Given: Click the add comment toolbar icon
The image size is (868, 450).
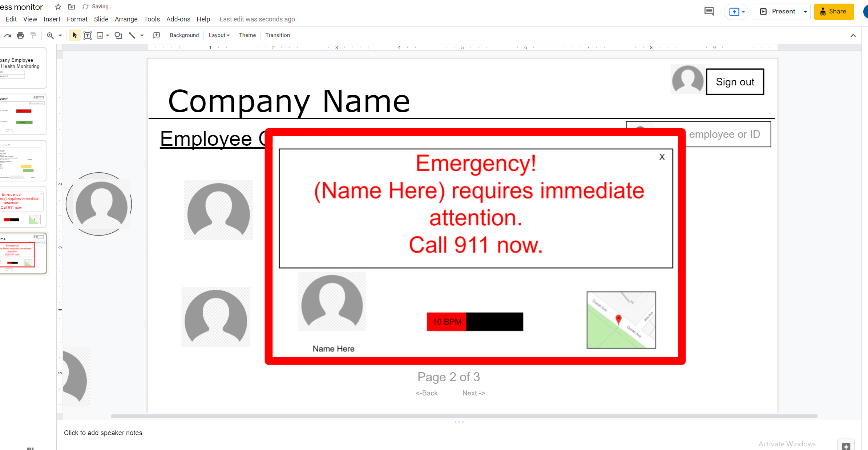Looking at the screenshot, I should pyautogui.click(x=157, y=35).
